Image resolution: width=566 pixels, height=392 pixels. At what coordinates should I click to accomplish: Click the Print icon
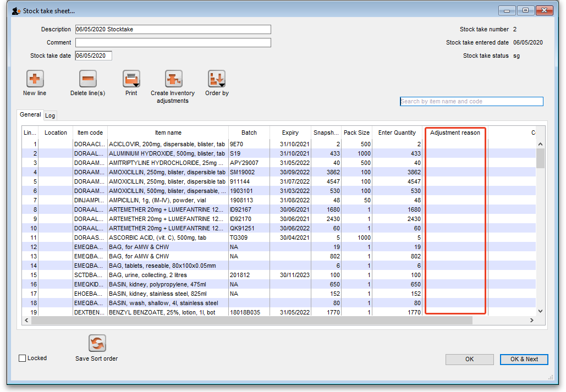coord(131,79)
